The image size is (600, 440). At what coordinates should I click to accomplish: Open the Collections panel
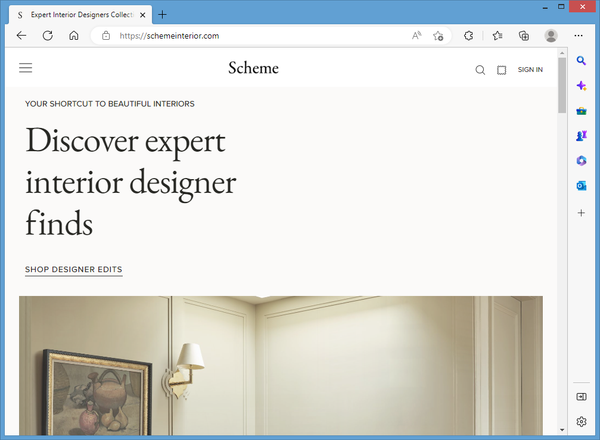pyautogui.click(x=524, y=36)
